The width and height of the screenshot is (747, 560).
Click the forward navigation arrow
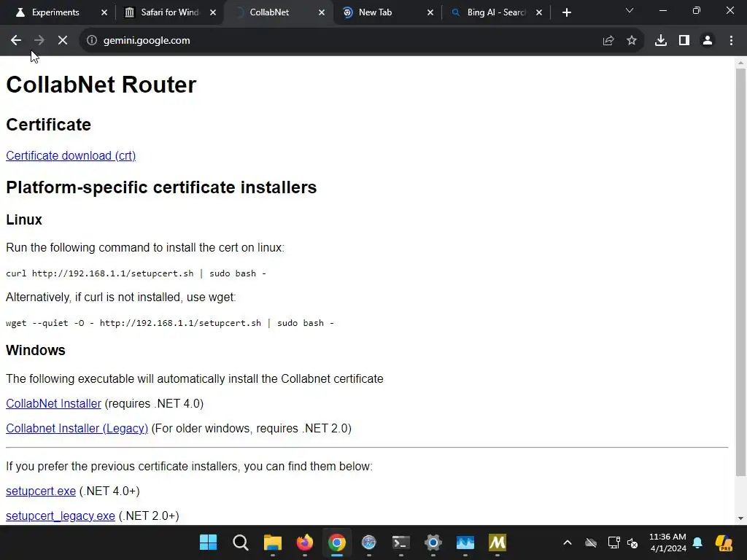coord(39,41)
